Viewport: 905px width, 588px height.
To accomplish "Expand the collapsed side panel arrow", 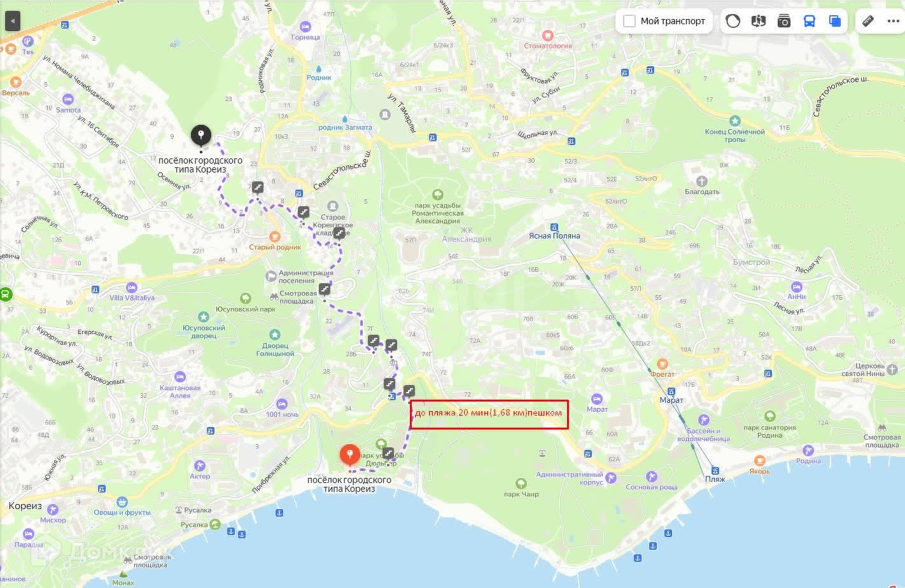I will 12,21.
